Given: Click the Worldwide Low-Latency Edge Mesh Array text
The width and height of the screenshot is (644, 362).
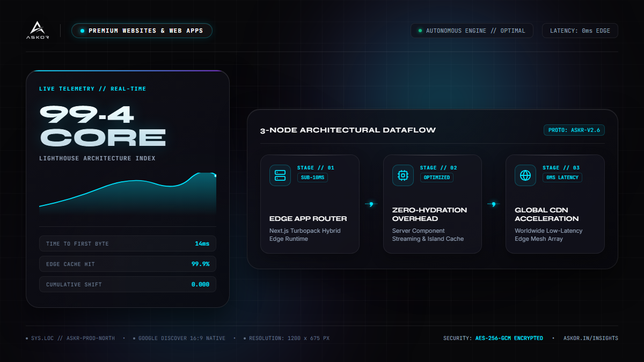Looking at the screenshot, I should point(548,235).
